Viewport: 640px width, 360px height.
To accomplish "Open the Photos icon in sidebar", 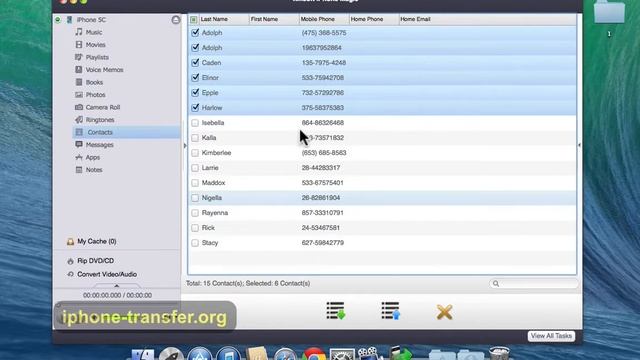I will (79, 95).
